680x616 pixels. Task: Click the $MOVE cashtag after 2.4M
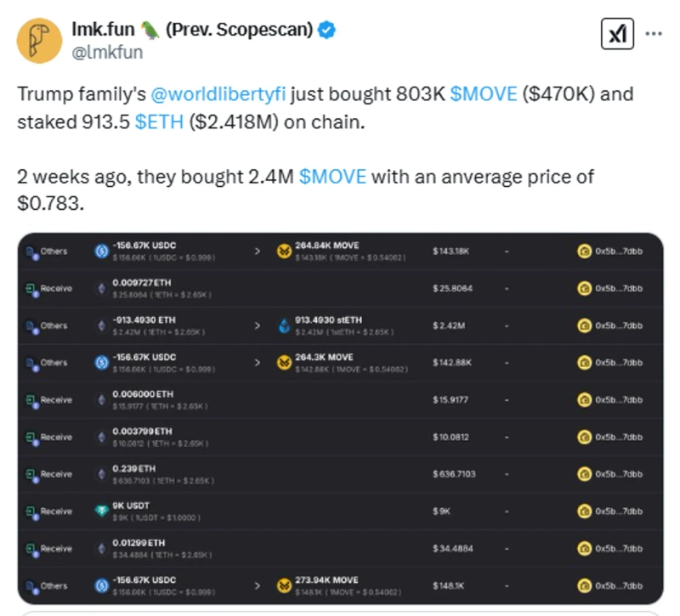tap(333, 177)
